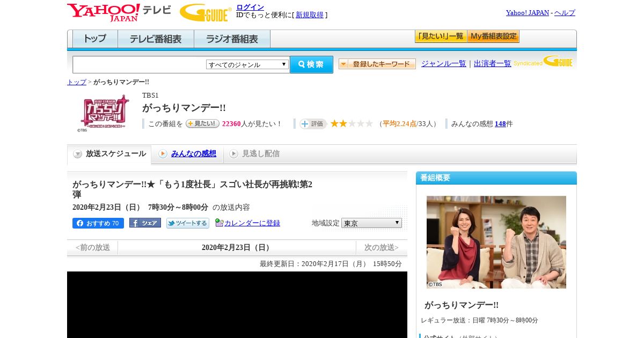Viewport: 644px width, 338px height.
Task: Go to Yahoo! JAPAN link
Action: pyautogui.click(x=528, y=12)
